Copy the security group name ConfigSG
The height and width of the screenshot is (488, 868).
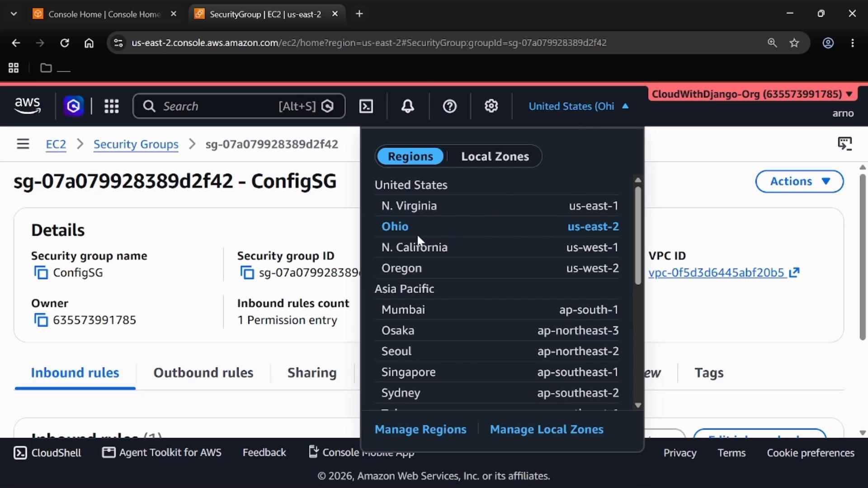(41, 273)
